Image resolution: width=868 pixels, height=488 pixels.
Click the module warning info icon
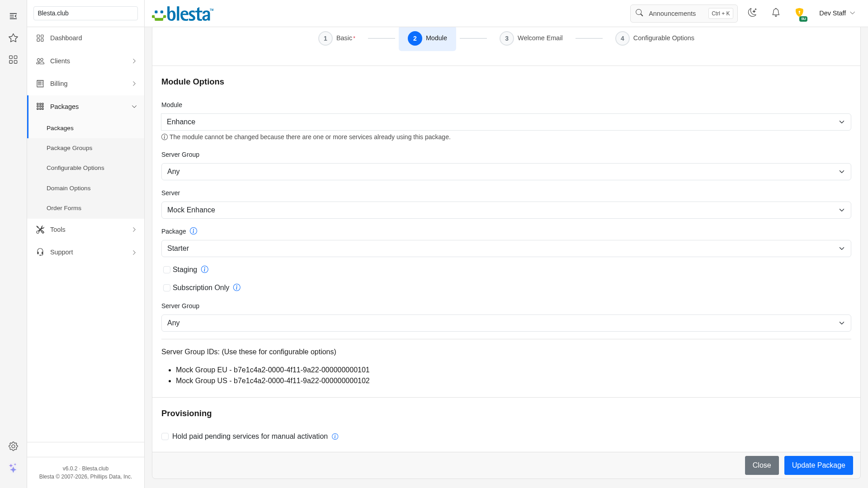pyautogui.click(x=165, y=137)
